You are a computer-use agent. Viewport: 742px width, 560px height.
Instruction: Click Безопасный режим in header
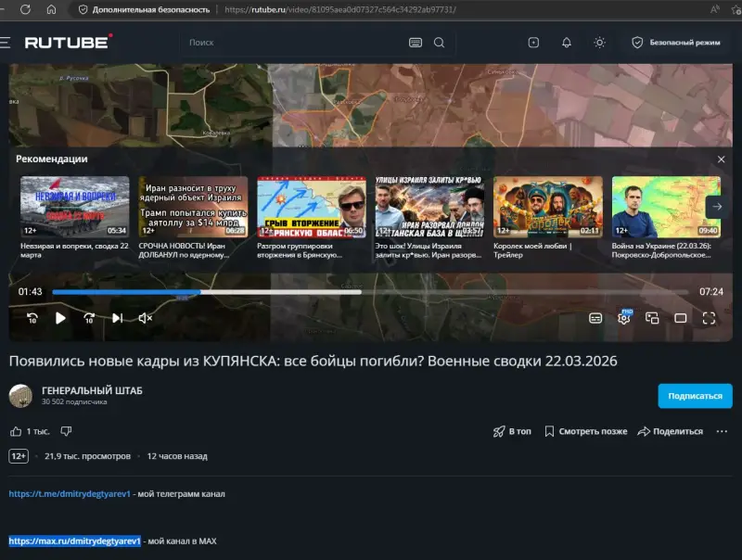point(676,43)
